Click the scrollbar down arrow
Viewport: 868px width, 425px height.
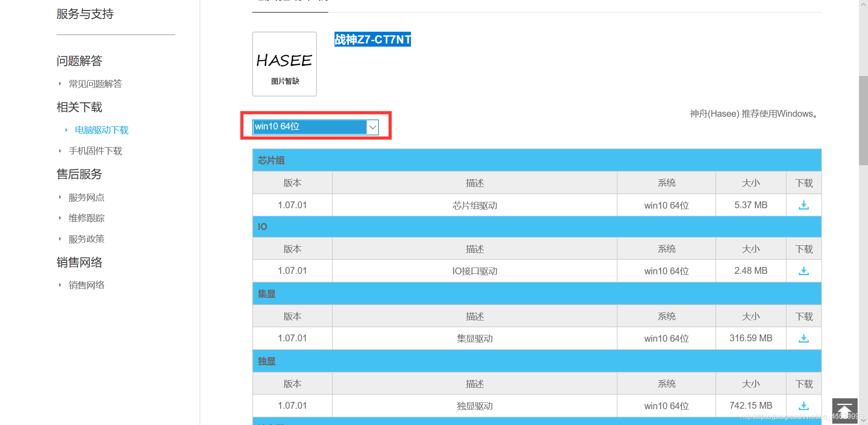[863, 420]
